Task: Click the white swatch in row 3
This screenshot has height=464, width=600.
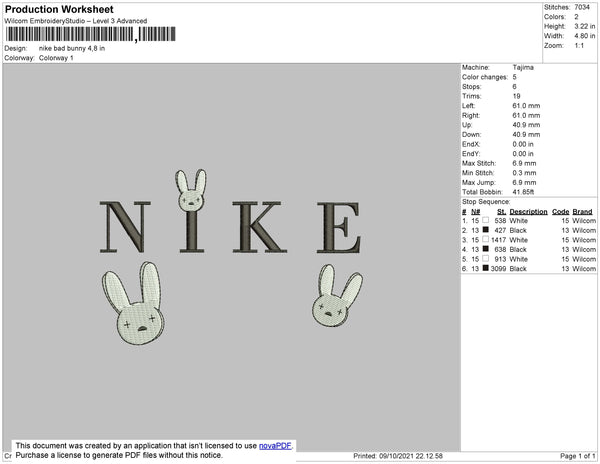Action: [486, 239]
